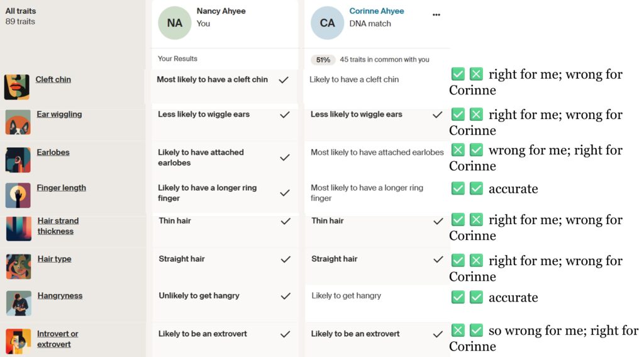644x357 pixels.
Task: Open the Hair strand thickness icon
Action: pyautogui.click(x=18, y=229)
